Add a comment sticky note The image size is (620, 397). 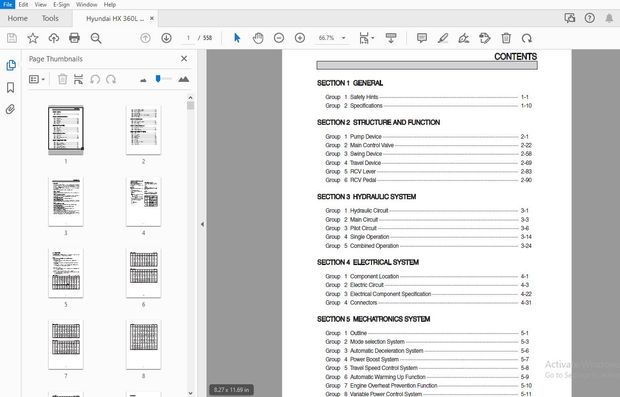[422, 38]
